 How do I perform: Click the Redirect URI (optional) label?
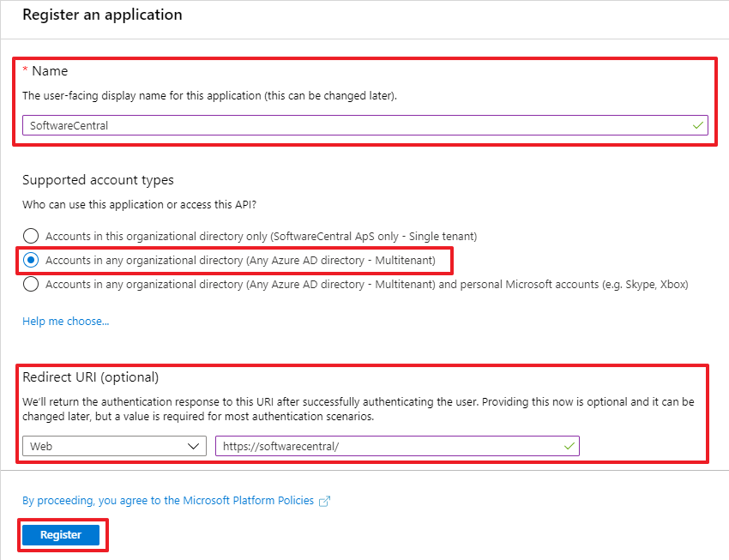click(91, 377)
